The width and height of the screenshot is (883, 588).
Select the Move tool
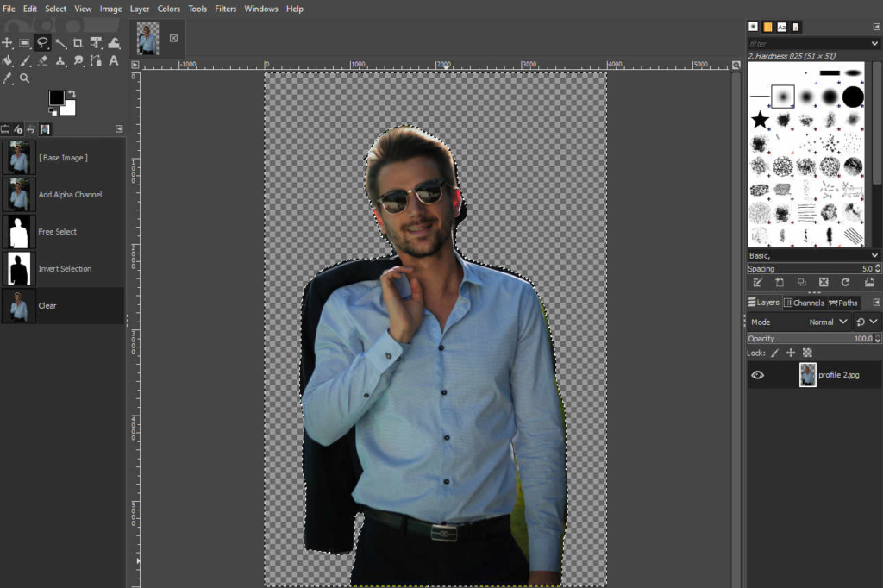(8, 42)
